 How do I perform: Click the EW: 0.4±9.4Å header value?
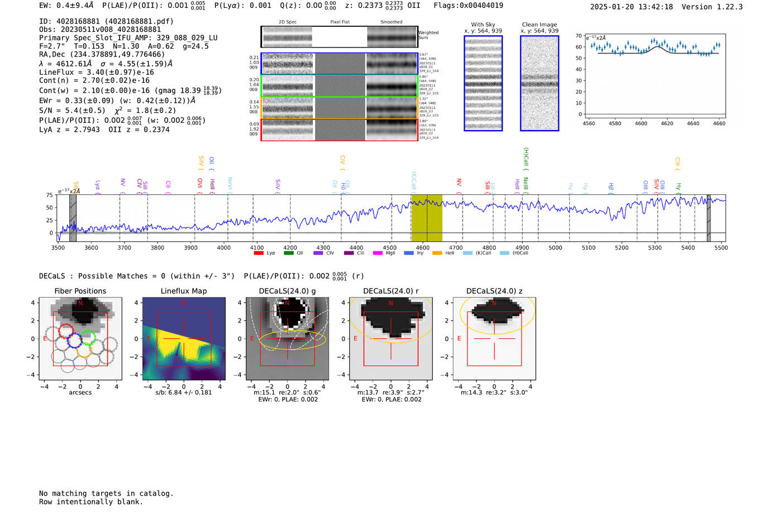pyautogui.click(x=66, y=6)
